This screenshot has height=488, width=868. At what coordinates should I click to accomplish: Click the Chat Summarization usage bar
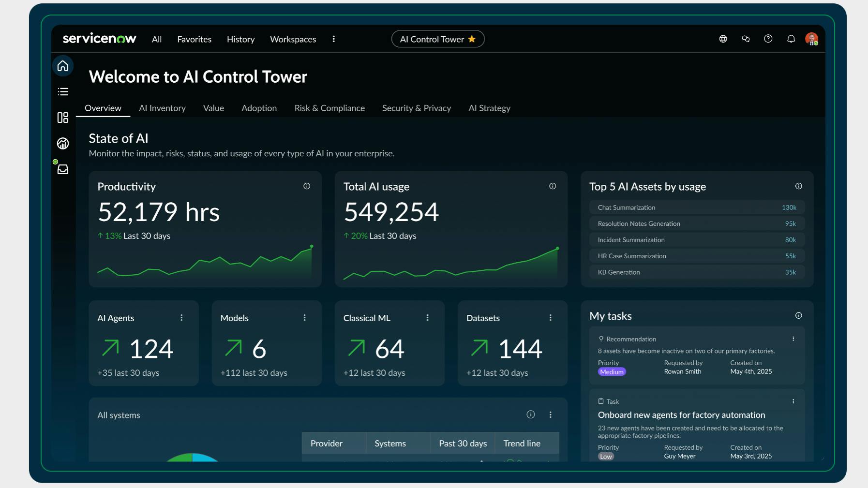(696, 207)
